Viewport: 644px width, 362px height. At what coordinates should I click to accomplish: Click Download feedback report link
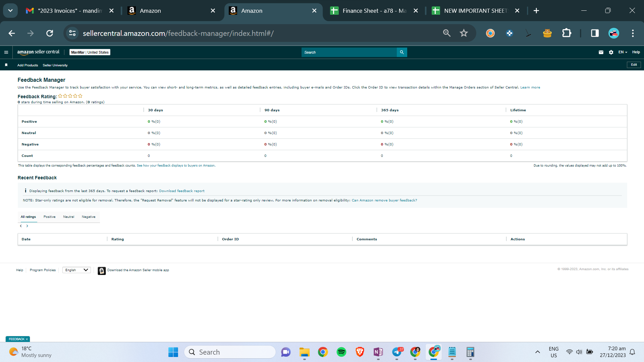182,191
